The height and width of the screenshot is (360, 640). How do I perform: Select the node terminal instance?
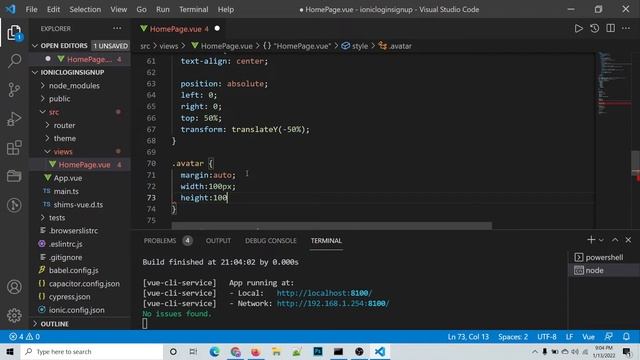click(604, 270)
